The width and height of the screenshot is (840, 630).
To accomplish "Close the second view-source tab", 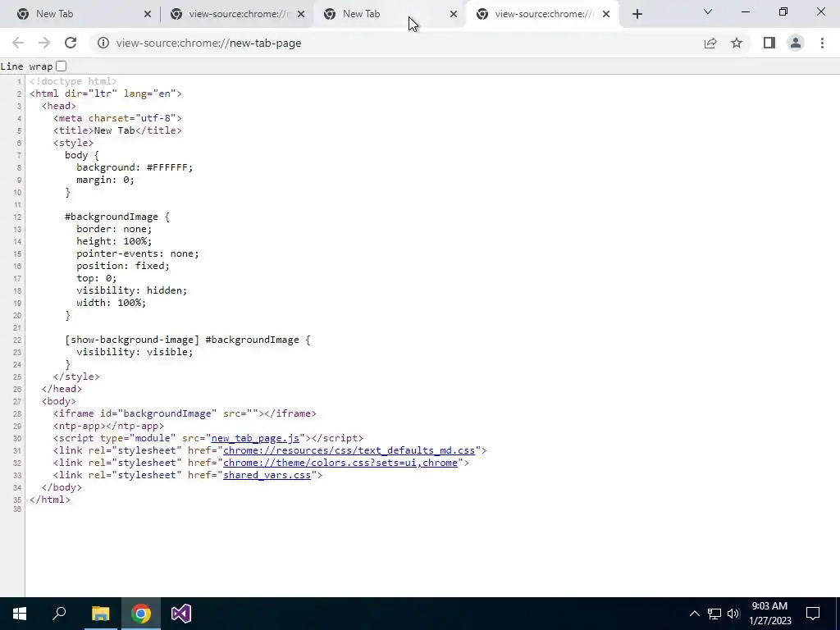I will [301, 14].
